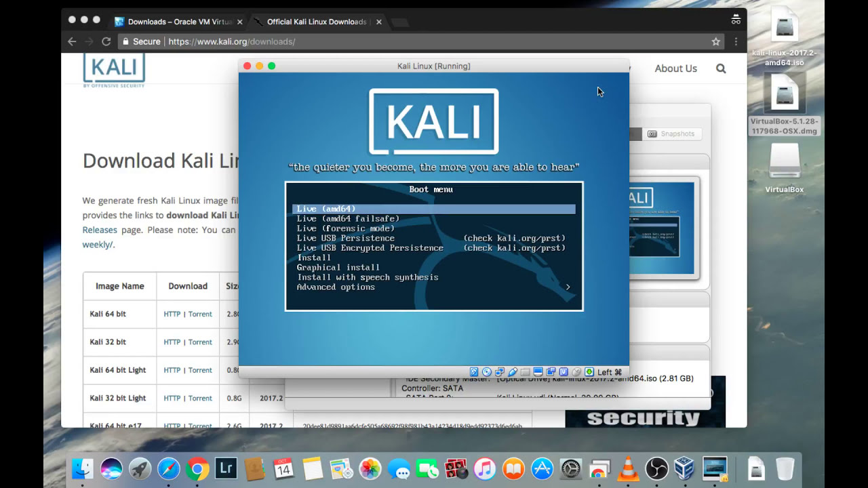
Task: Click the Kali logo on the website
Action: (x=114, y=70)
